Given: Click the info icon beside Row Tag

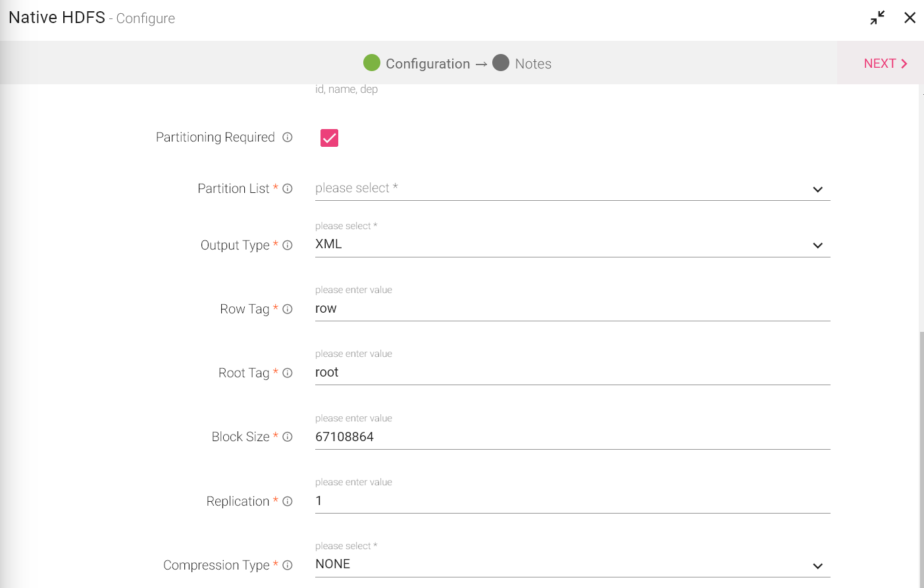Looking at the screenshot, I should click(x=288, y=309).
